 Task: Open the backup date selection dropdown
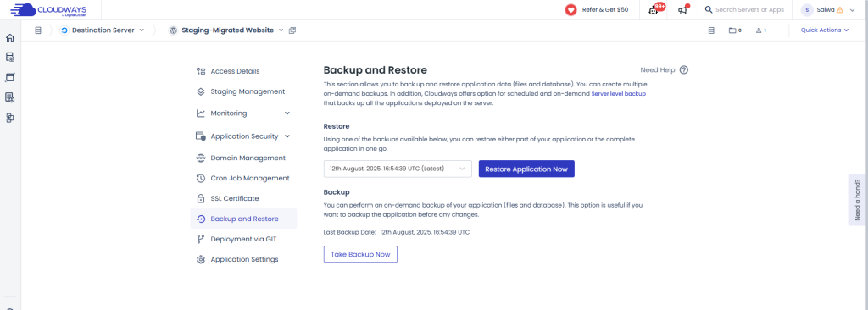click(398, 169)
